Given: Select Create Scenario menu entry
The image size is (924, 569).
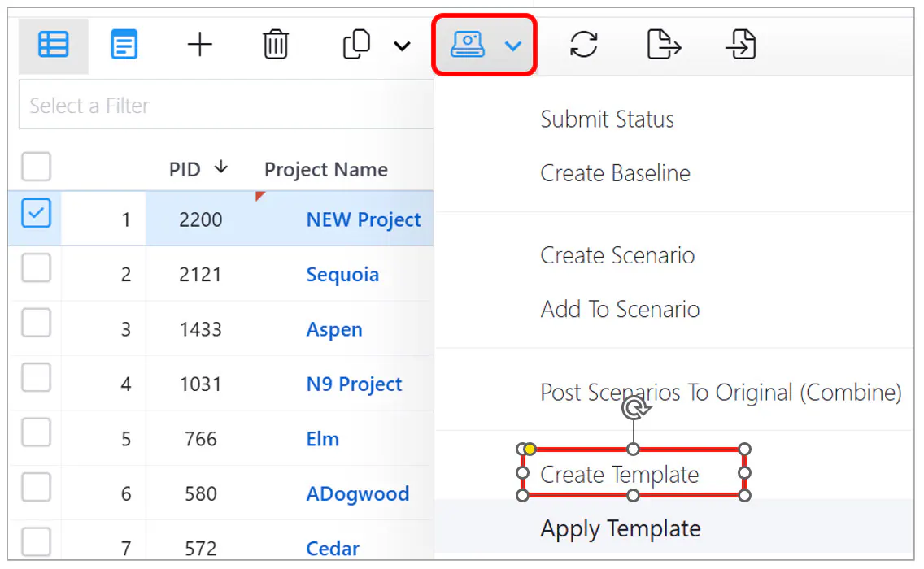Looking at the screenshot, I should coord(617,255).
